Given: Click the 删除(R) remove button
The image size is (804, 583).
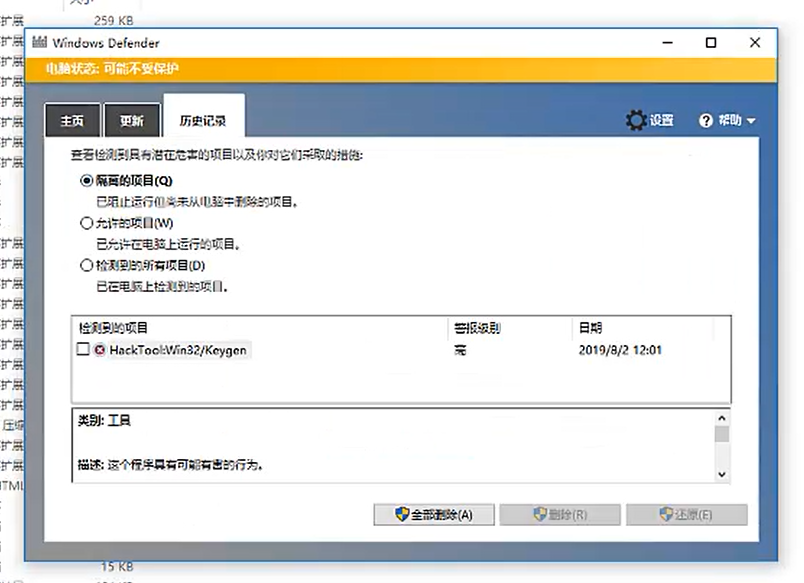Looking at the screenshot, I should (x=560, y=514).
